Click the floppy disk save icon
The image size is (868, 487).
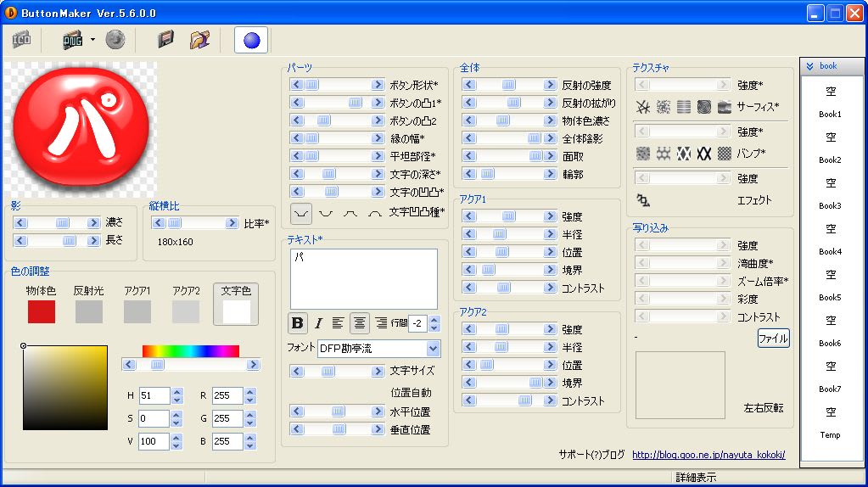click(166, 40)
